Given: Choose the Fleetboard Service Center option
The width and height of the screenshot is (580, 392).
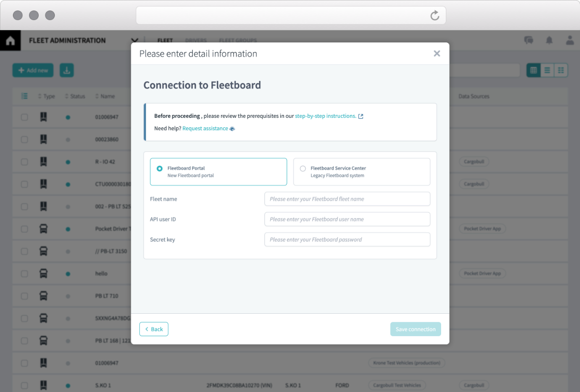Looking at the screenshot, I should (x=303, y=168).
